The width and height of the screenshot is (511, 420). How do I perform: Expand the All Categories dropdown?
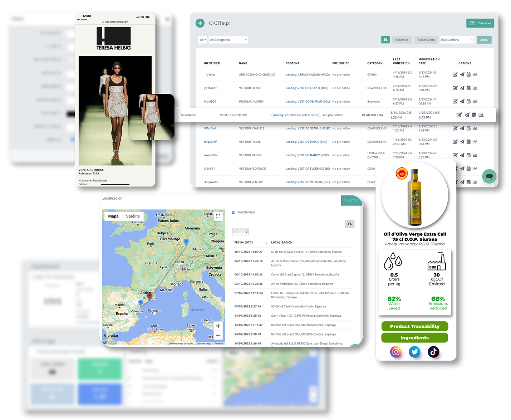coord(229,40)
